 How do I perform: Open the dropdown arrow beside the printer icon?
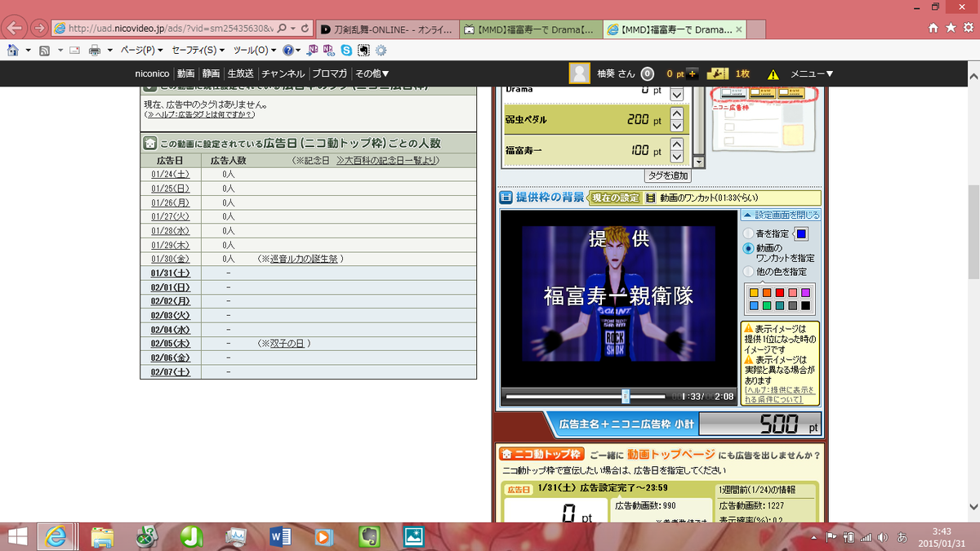(x=109, y=50)
